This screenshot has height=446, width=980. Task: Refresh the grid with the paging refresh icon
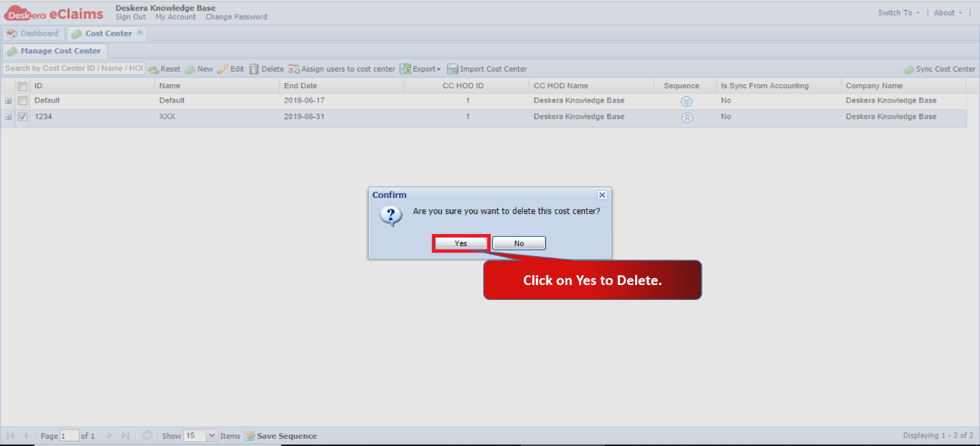pos(147,435)
